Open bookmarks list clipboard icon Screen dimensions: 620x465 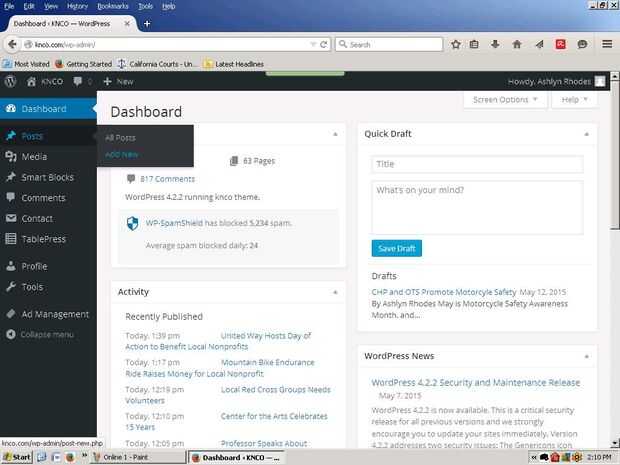pos(474,44)
